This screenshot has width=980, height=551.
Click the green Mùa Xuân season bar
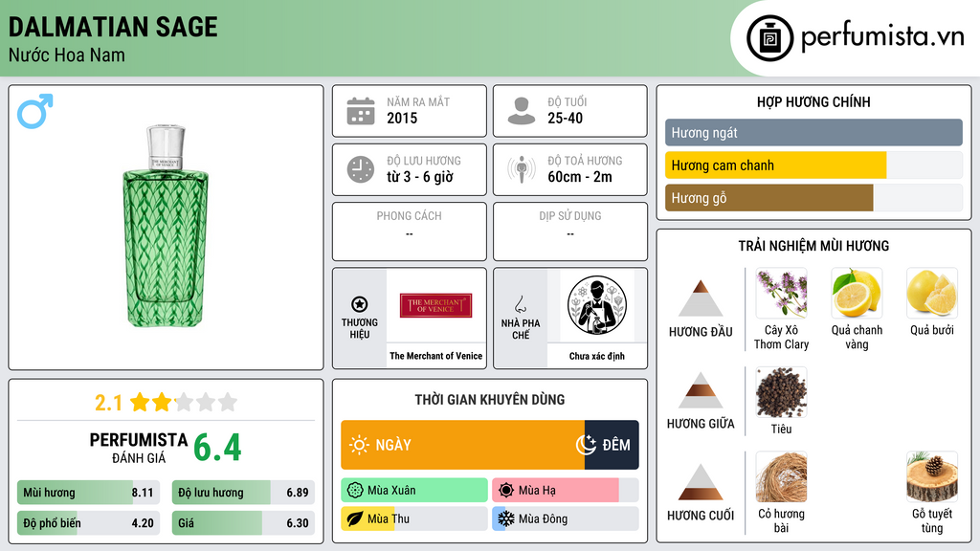tap(414, 491)
